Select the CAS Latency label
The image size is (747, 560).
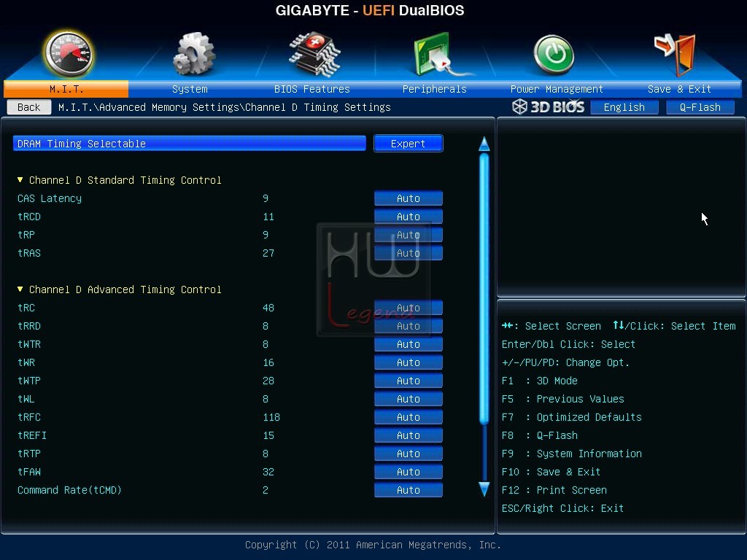point(50,198)
